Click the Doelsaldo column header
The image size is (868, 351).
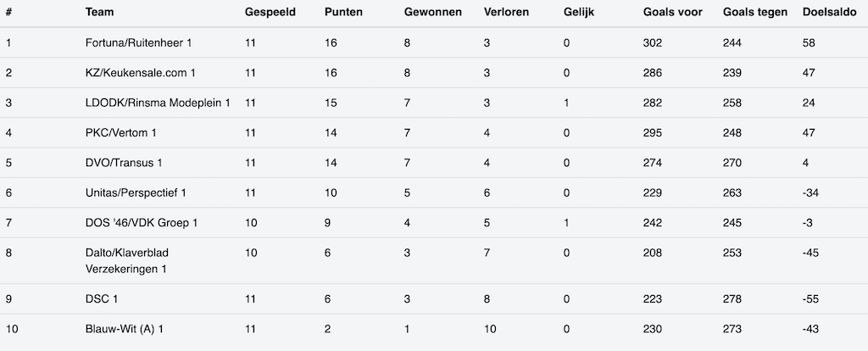point(829,13)
